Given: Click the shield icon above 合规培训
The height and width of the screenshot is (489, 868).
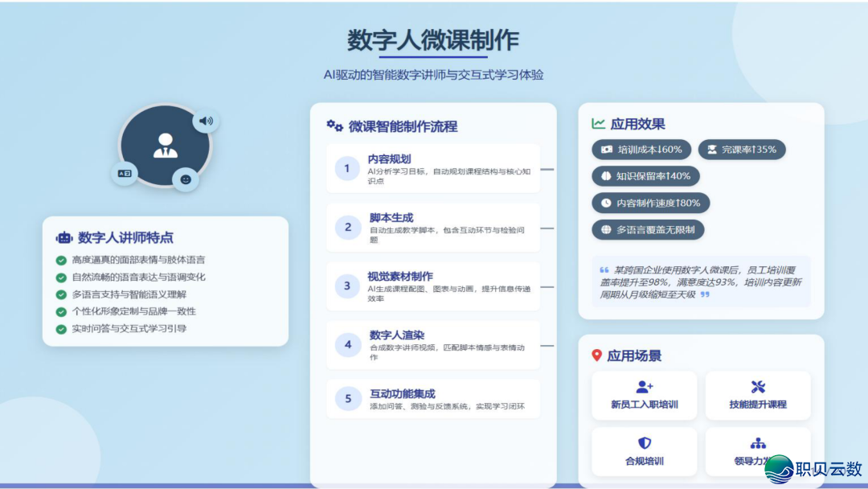Looking at the screenshot, I should point(645,443).
